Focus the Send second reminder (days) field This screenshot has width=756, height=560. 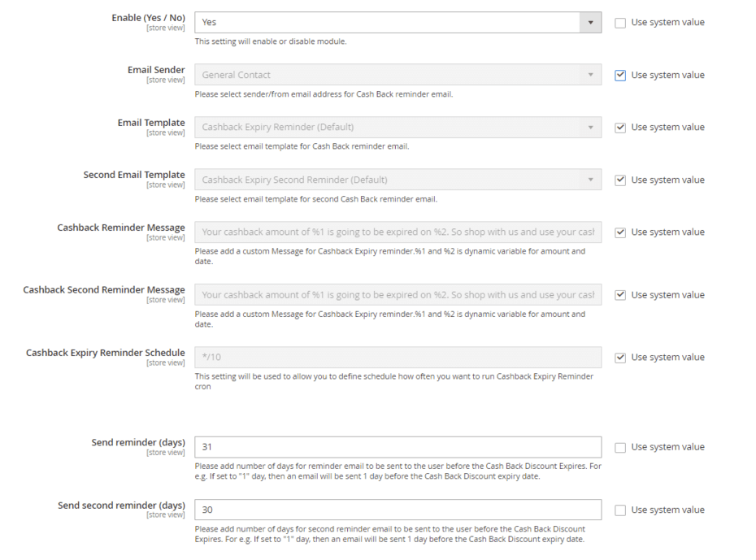(x=398, y=510)
